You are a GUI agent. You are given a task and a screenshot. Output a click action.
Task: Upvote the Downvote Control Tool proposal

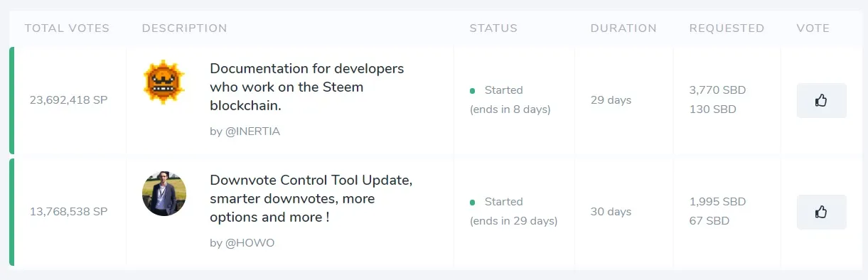click(821, 212)
